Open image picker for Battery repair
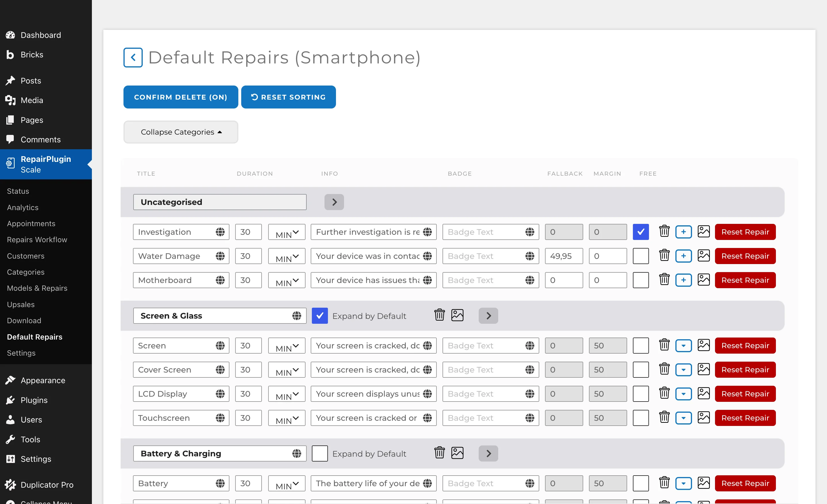 (704, 483)
